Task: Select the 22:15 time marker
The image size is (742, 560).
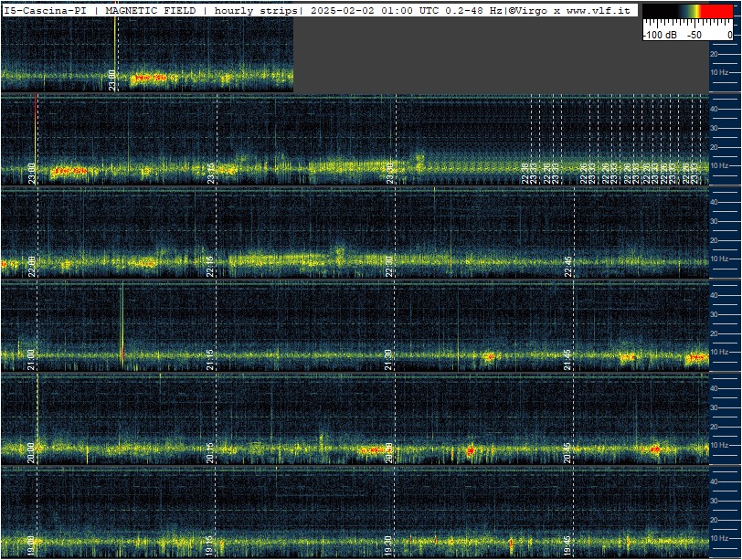Action: [210, 266]
